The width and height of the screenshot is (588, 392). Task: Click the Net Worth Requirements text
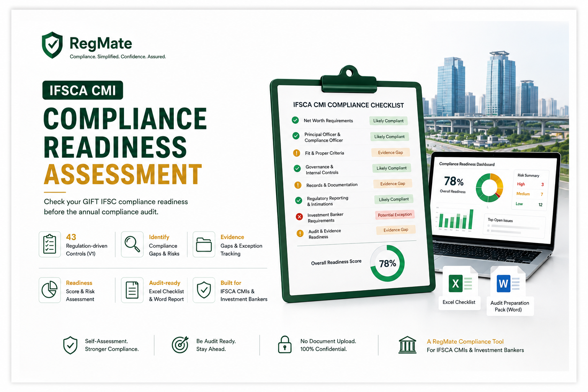[328, 121]
